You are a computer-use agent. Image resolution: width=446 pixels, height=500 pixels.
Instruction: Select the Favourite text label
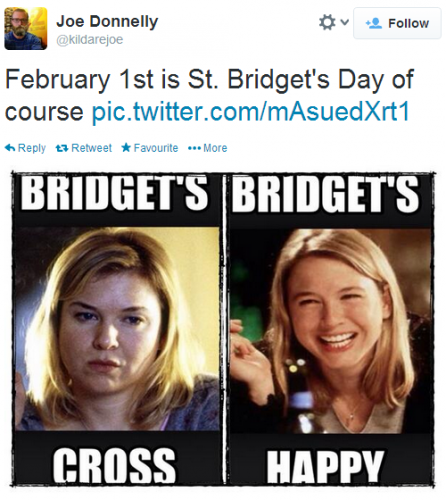[x=156, y=148]
